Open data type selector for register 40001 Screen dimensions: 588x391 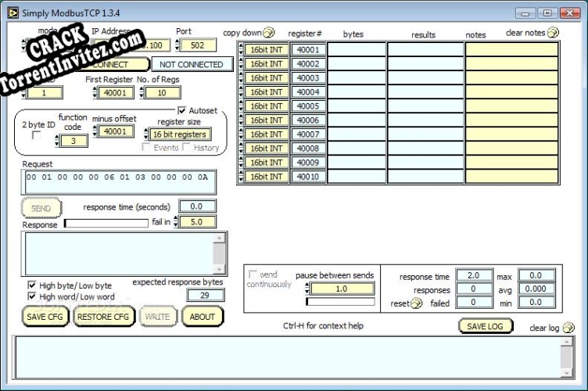tap(266, 49)
